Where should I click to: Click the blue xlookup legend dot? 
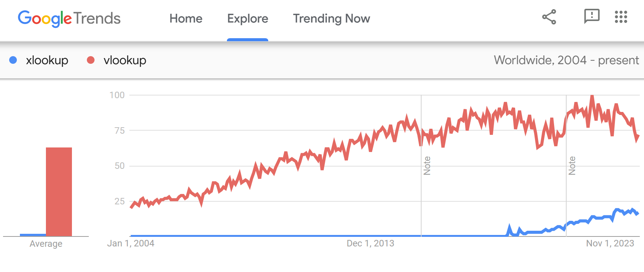click(13, 60)
